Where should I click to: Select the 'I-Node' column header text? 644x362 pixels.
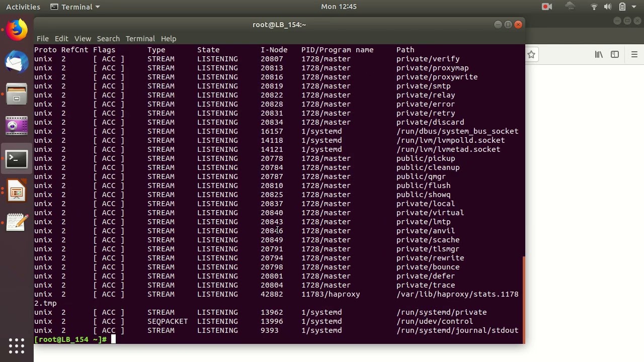pyautogui.click(x=274, y=50)
